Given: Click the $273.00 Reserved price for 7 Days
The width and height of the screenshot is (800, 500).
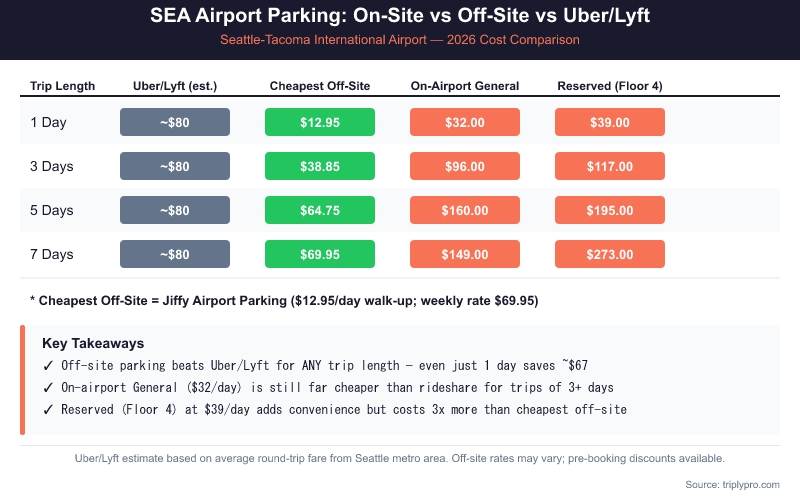Looking at the screenshot, I should 610,254.
